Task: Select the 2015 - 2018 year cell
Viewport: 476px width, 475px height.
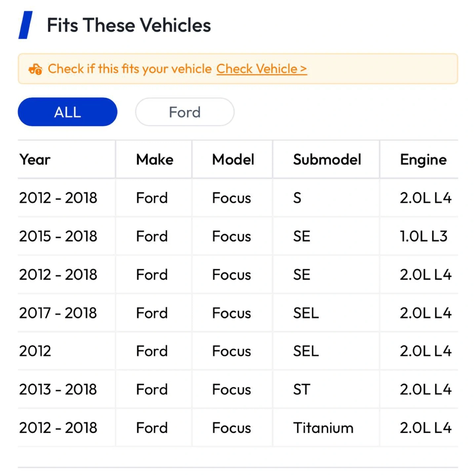Action: [x=58, y=236]
